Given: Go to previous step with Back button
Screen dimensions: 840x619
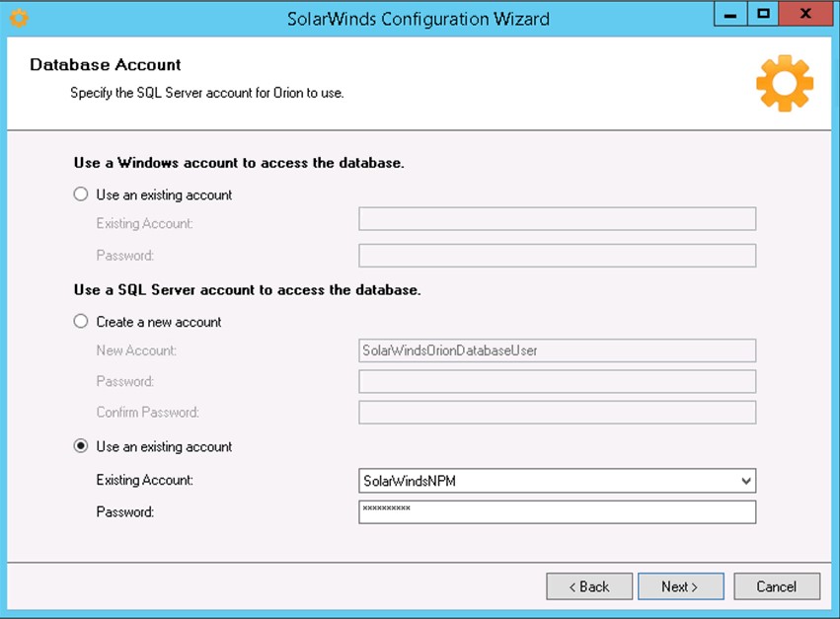Looking at the screenshot, I should click(589, 586).
